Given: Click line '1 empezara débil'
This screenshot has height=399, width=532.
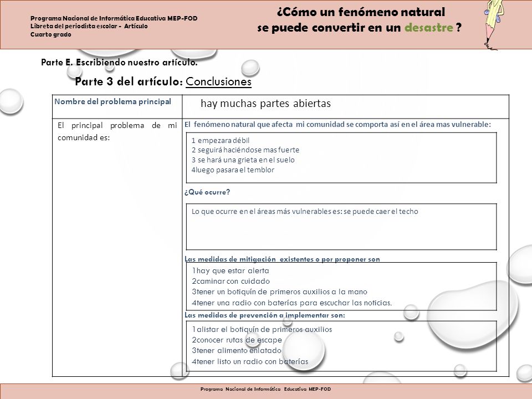Looking at the screenshot, I should 220,140.
